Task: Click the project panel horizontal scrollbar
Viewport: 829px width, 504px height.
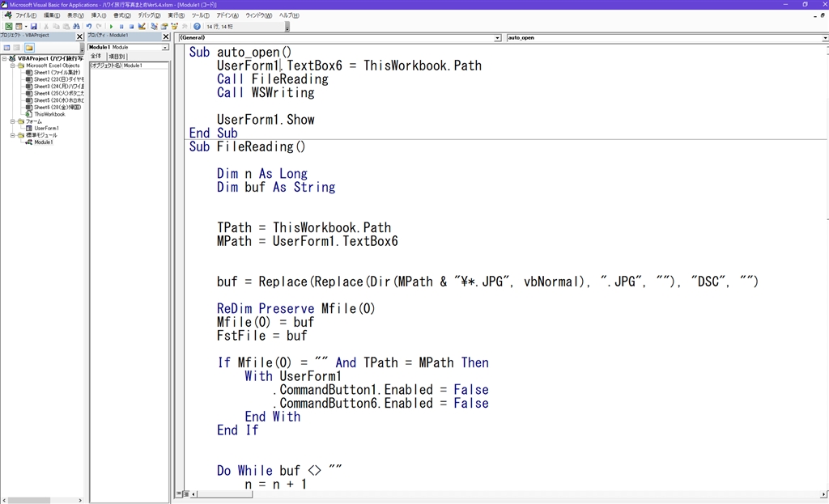Action: tap(42, 500)
